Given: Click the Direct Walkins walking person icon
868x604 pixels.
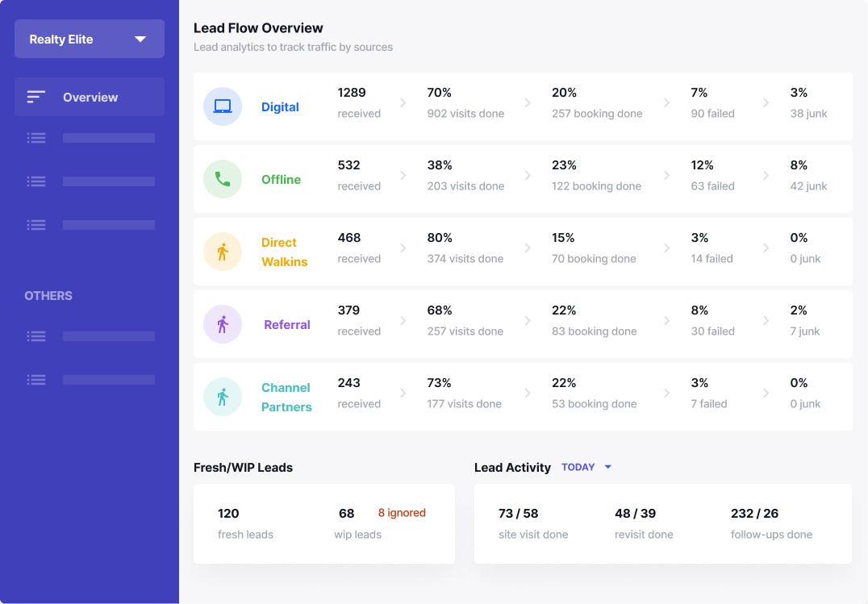Looking at the screenshot, I should pyautogui.click(x=223, y=251).
